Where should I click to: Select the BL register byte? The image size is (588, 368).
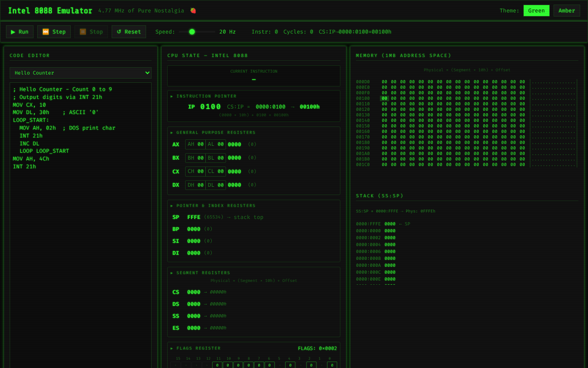[x=215, y=158]
